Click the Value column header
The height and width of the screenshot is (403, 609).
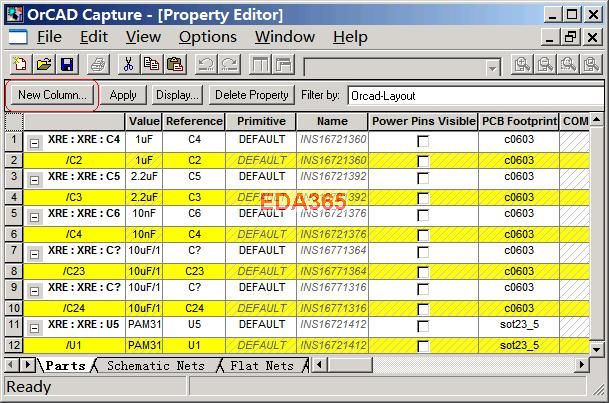click(x=144, y=121)
